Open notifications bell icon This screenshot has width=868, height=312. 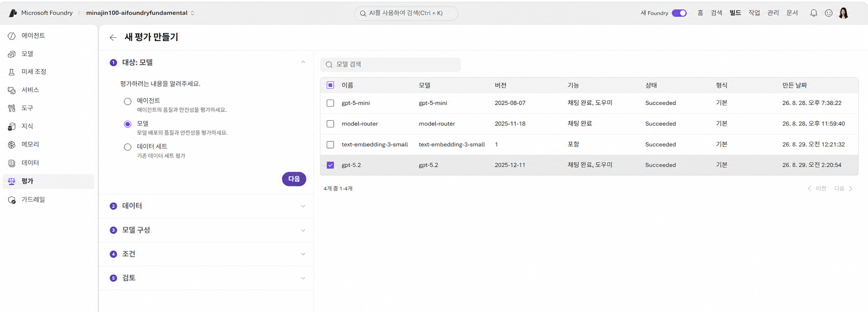pyautogui.click(x=814, y=13)
